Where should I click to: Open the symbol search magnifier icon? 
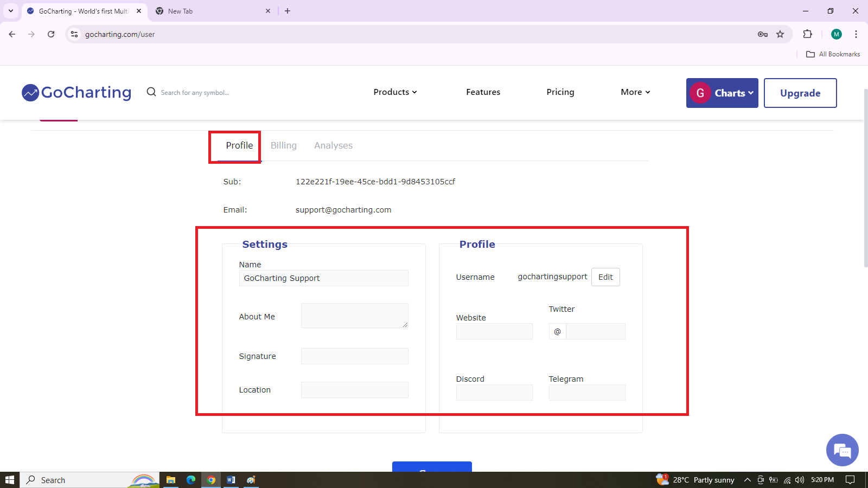click(x=151, y=92)
